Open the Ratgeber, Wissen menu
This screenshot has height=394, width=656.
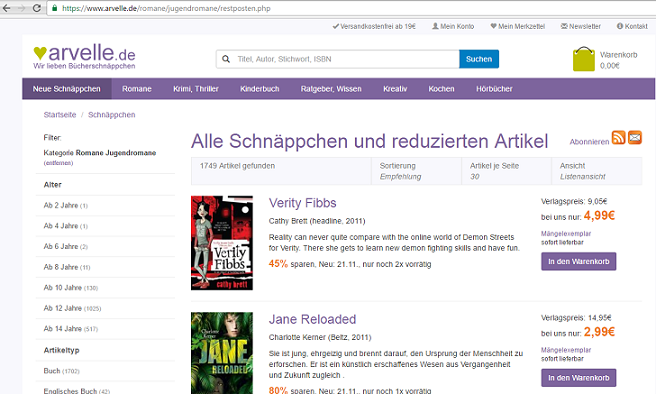point(331,89)
